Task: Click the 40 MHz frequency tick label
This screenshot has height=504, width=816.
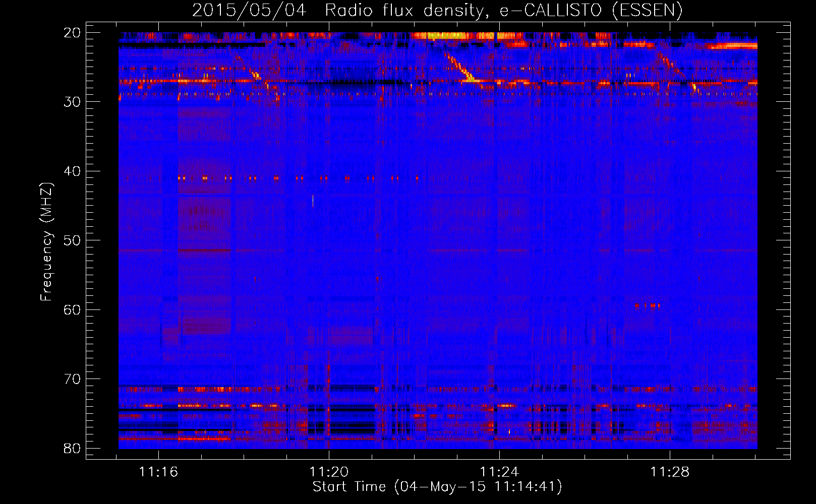Action: pos(72,171)
